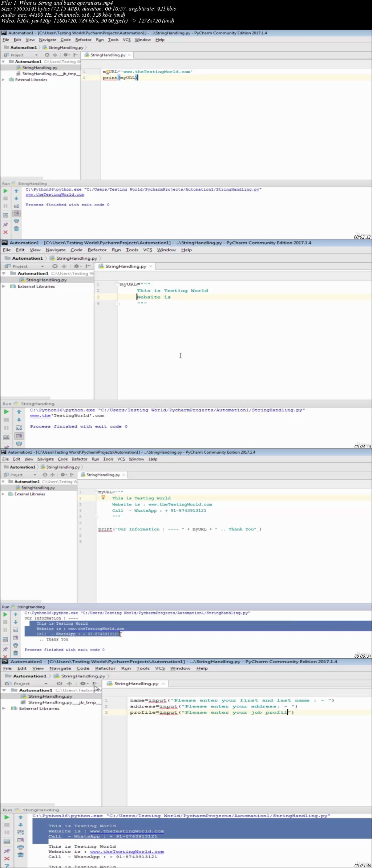Viewport: 372px width, 868px height.
Task: Toggle soft-wrap in 00:03:46 frame's Run panel
Action: coord(21,832)
